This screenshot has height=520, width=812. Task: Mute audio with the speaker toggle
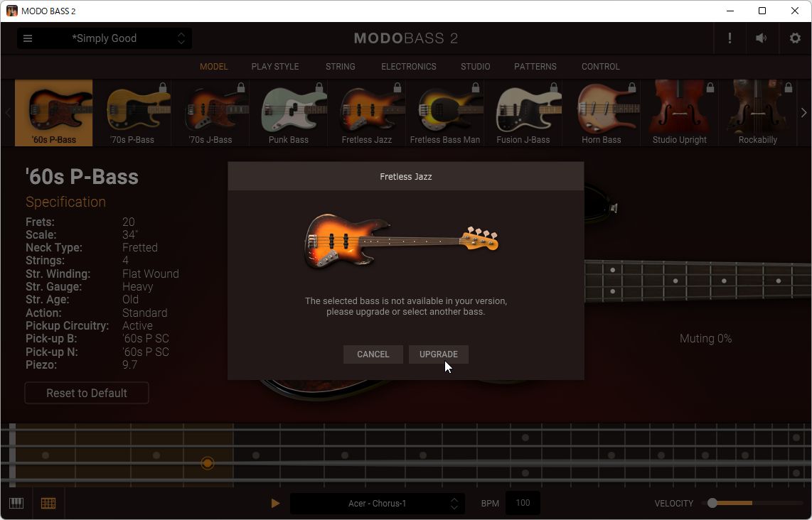tap(761, 38)
